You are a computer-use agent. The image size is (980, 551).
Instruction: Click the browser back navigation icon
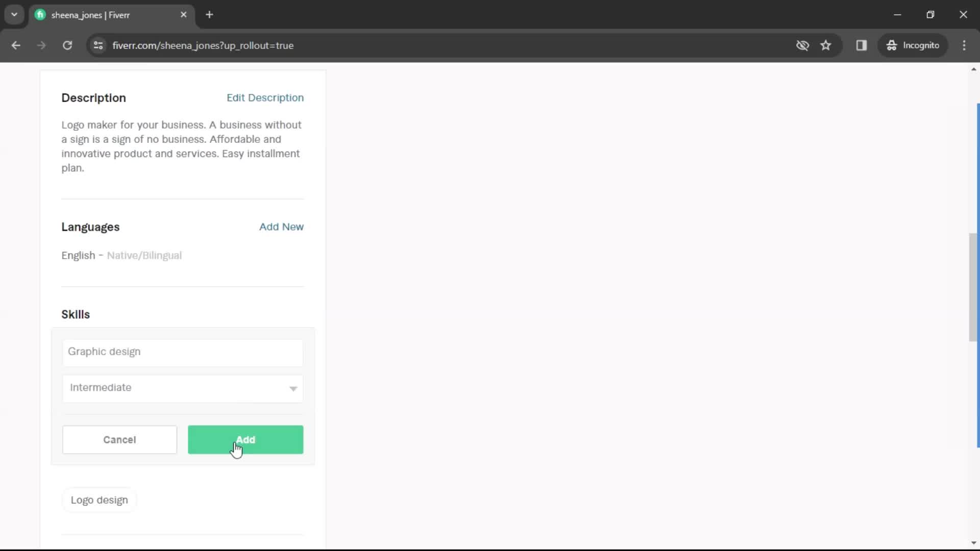pyautogui.click(x=16, y=45)
